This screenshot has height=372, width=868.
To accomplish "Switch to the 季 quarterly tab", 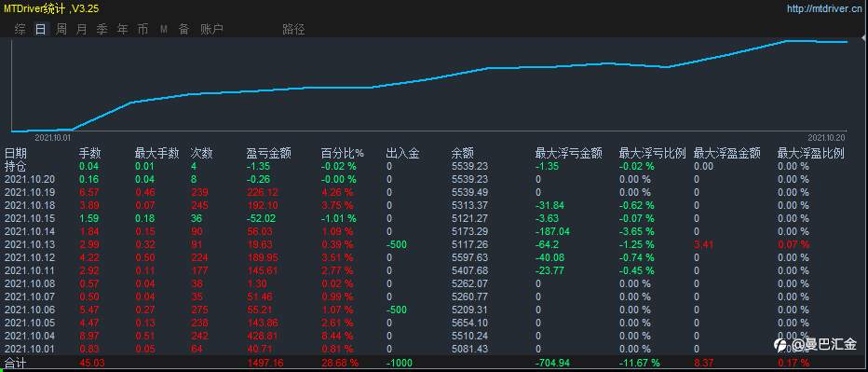I will [x=102, y=30].
